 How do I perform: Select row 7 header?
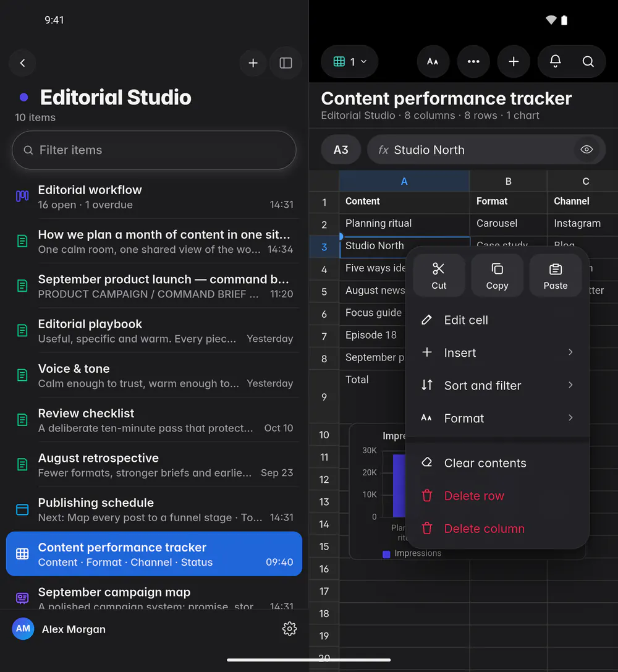[324, 336]
